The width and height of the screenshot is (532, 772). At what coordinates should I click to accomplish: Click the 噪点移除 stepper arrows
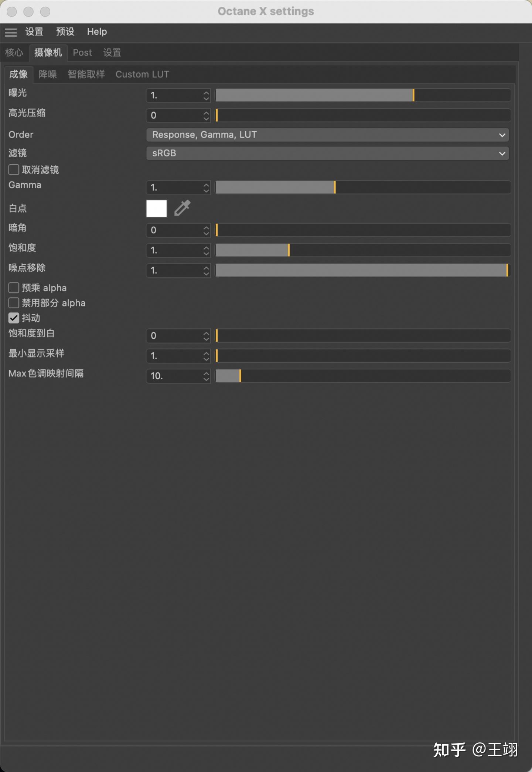coord(206,270)
